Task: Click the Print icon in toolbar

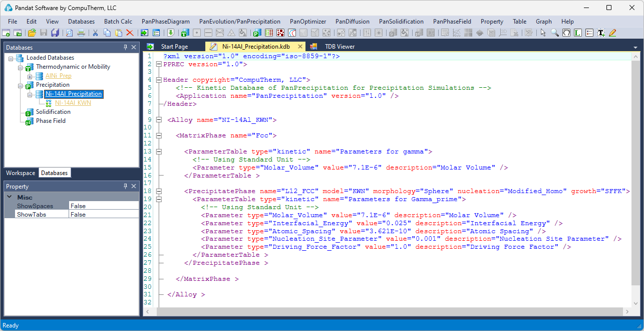Action: [x=81, y=33]
